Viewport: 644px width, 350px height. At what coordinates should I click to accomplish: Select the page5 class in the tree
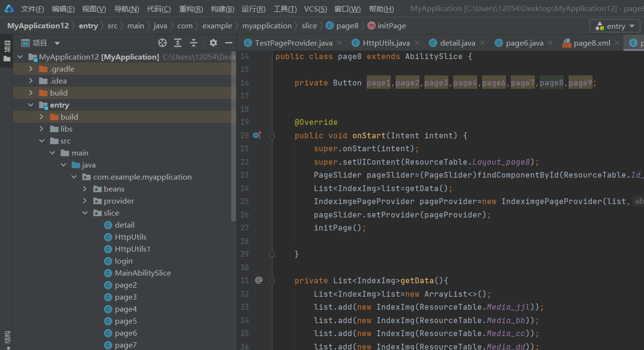click(x=126, y=321)
